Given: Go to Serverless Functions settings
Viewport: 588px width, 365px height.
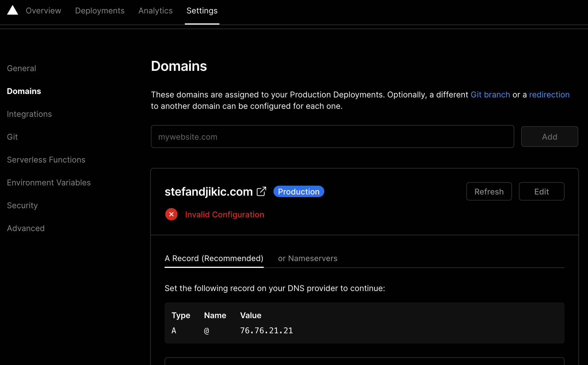Looking at the screenshot, I should pos(46,160).
